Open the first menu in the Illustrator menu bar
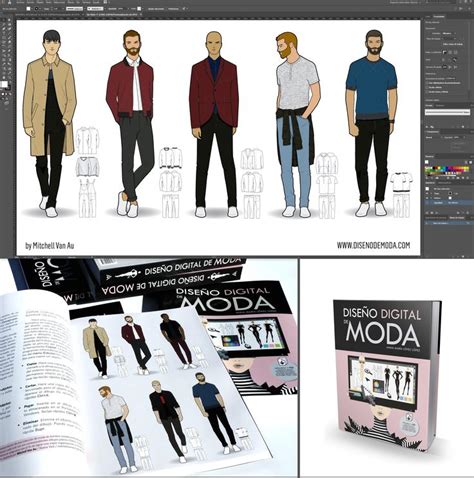The image size is (474, 478). click(x=20, y=2)
